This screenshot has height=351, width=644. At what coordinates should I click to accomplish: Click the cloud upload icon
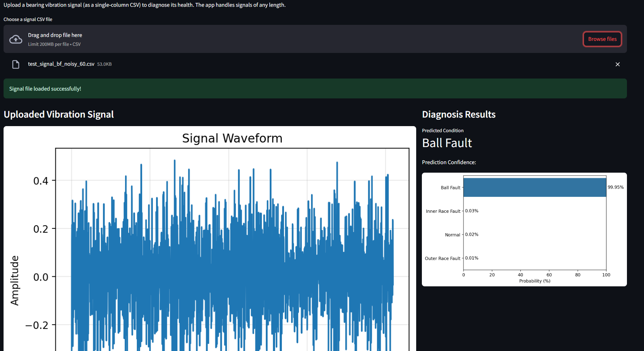16,39
